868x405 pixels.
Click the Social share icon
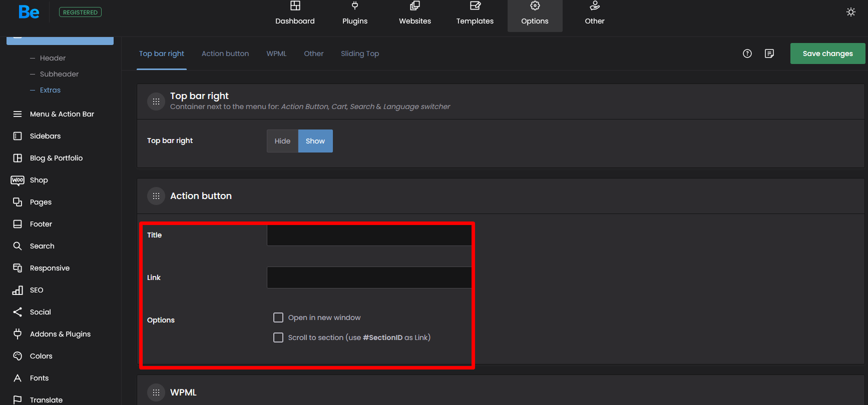pyautogui.click(x=18, y=312)
